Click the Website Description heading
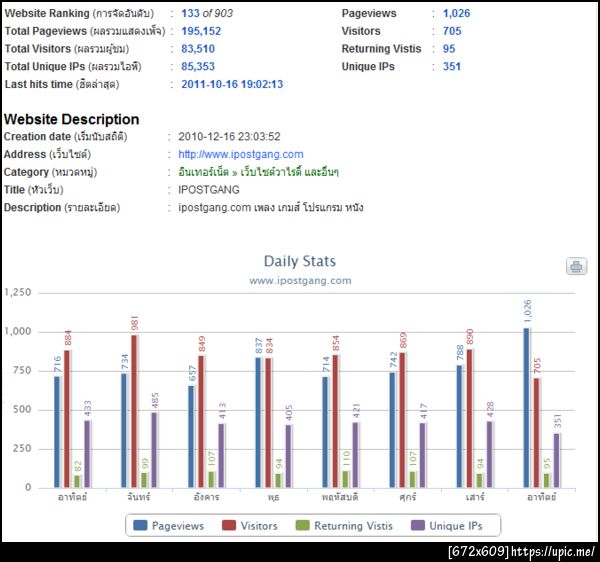 click(x=72, y=119)
